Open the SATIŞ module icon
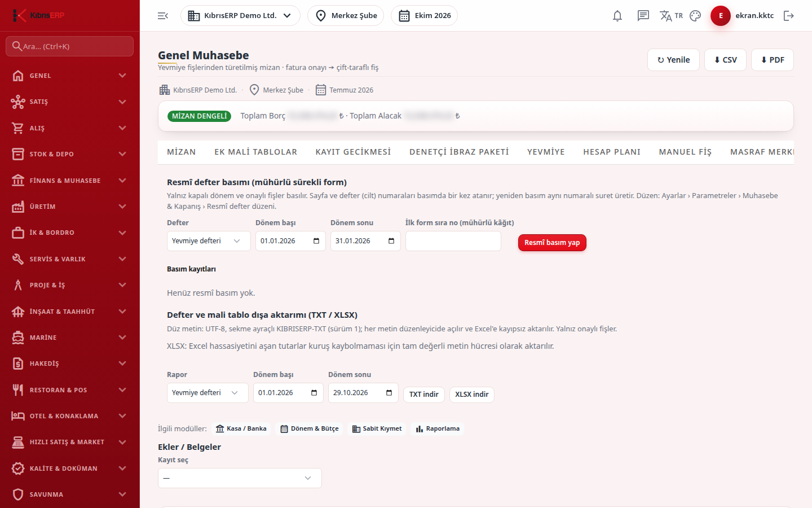This screenshot has width=812, height=508. click(18, 102)
